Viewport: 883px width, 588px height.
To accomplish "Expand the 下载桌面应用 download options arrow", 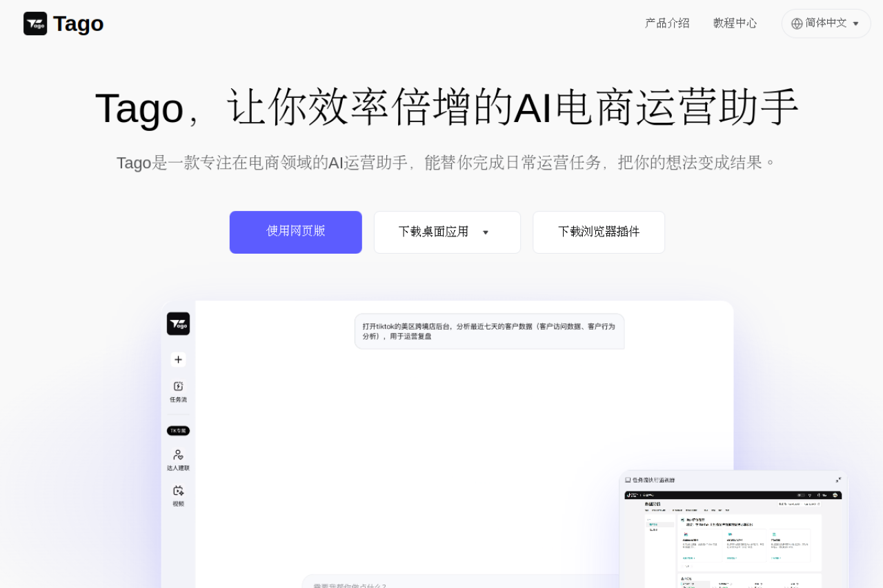I will coord(486,232).
